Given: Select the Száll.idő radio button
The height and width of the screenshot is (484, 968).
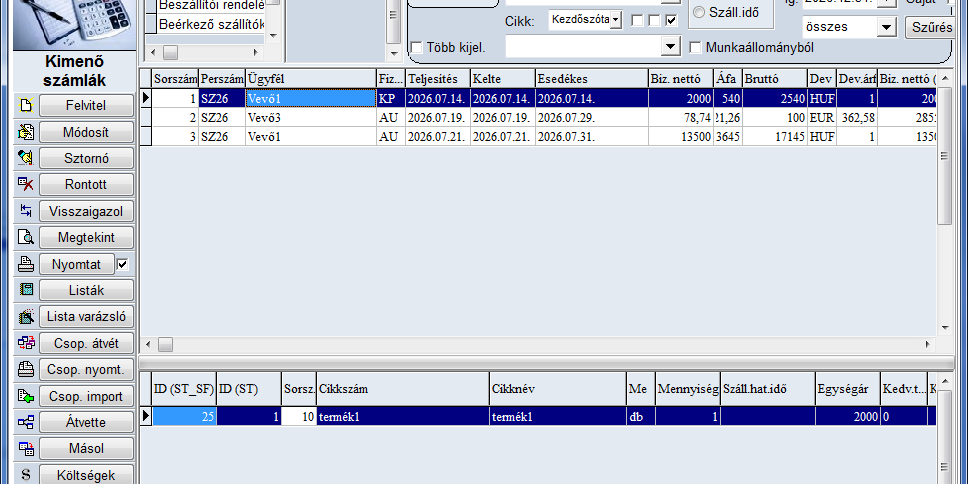Looking at the screenshot, I should point(699,12).
